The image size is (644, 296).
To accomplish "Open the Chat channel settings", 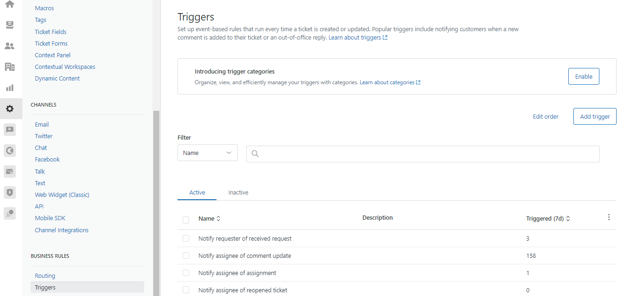I will click(41, 148).
